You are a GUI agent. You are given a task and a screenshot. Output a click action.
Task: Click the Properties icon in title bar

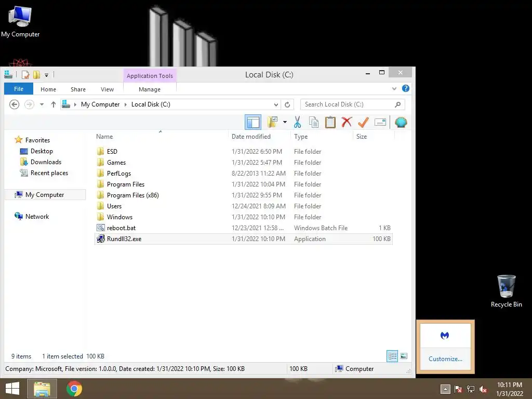pyautogui.click(x=25, y=75)
